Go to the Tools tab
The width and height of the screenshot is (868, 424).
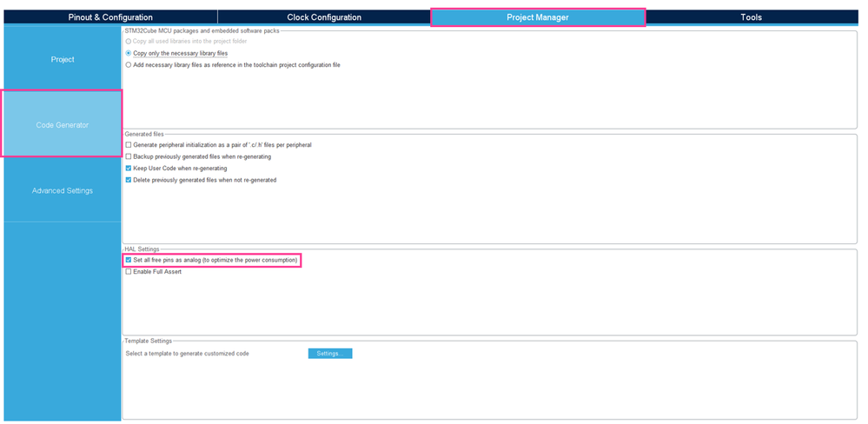752,17
